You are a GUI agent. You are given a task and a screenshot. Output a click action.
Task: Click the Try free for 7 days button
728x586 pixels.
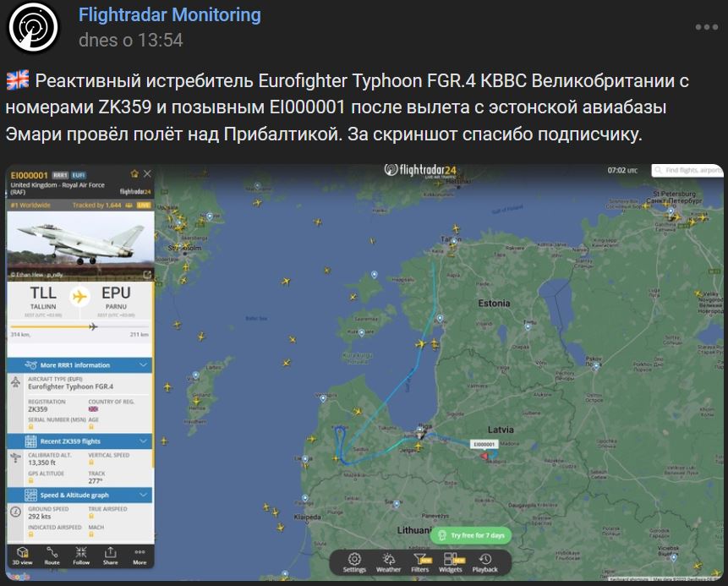[471, 535]
